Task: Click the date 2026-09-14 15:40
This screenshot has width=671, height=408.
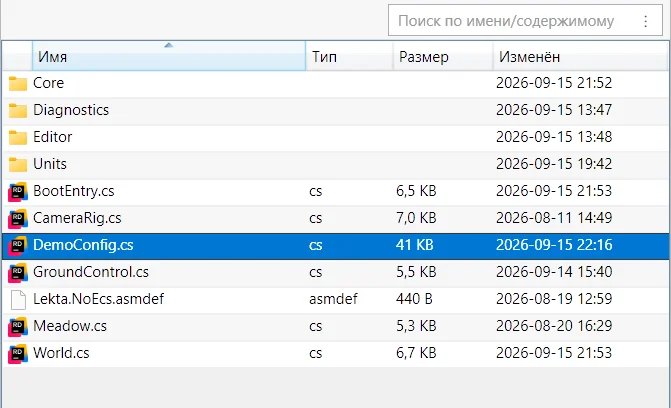Action: click(x=554, y=271)
